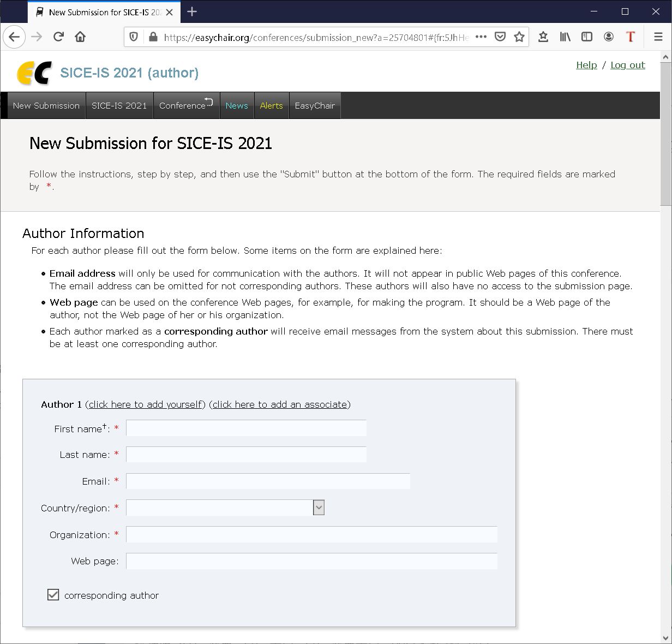Reload the current page

(x=58, y=37)
